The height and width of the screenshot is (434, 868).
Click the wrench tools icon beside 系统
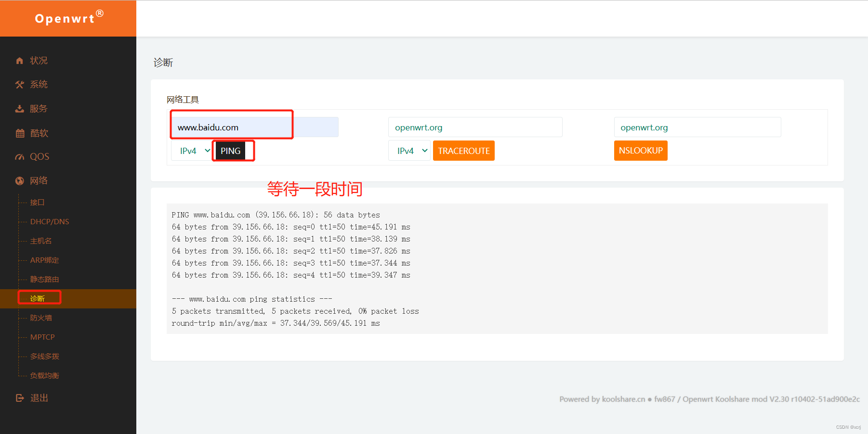tap(19, 85)
